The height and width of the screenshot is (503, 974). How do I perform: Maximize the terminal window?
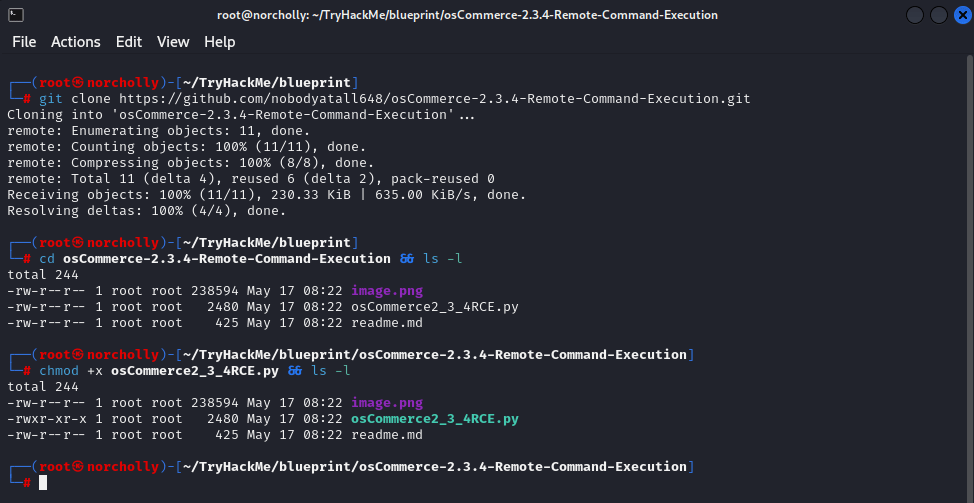pyautogui.click(x=938, y=15)
